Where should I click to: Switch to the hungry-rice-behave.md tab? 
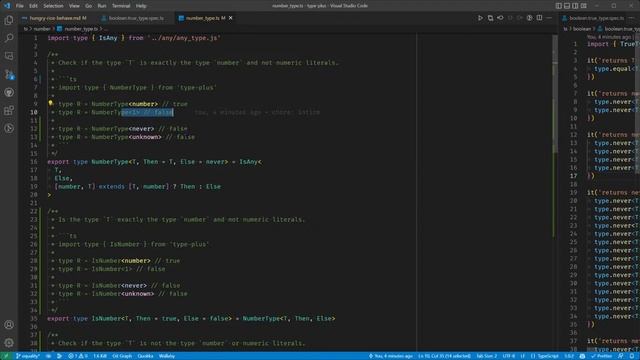coord(55,18)
